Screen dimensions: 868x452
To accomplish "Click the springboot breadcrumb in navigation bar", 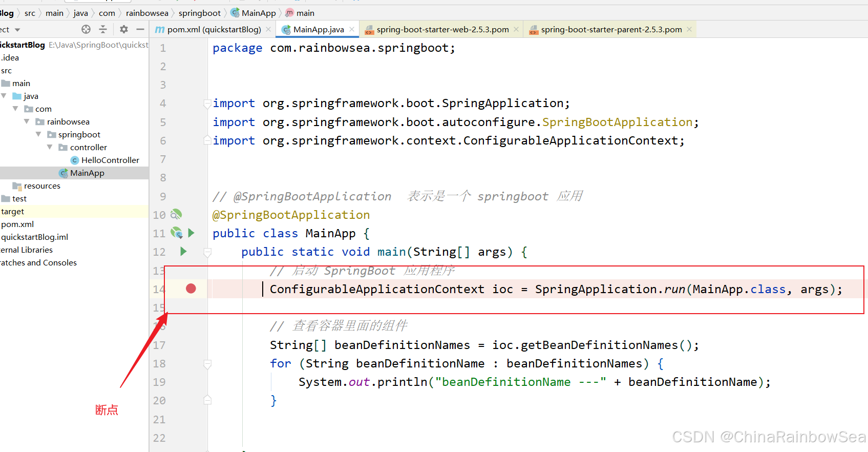I will pos(199,13).
